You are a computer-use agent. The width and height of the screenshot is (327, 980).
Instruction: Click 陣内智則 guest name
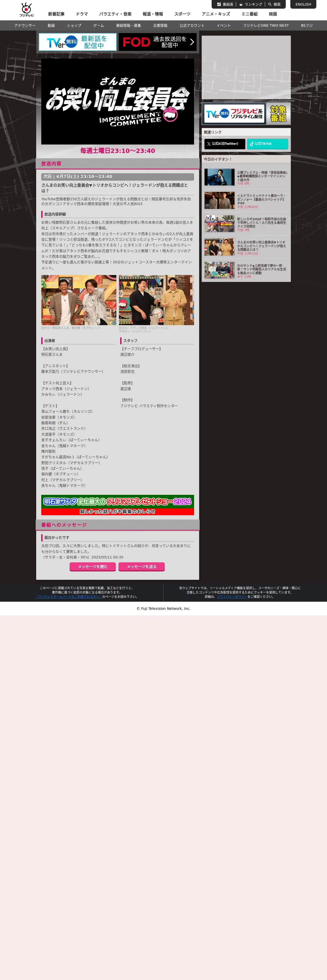tap(48, 452)
